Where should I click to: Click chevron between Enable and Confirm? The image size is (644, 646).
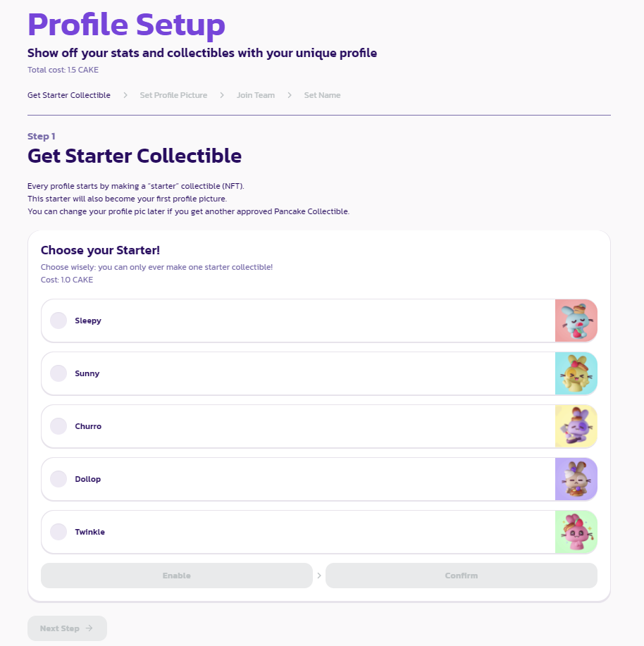319,576
